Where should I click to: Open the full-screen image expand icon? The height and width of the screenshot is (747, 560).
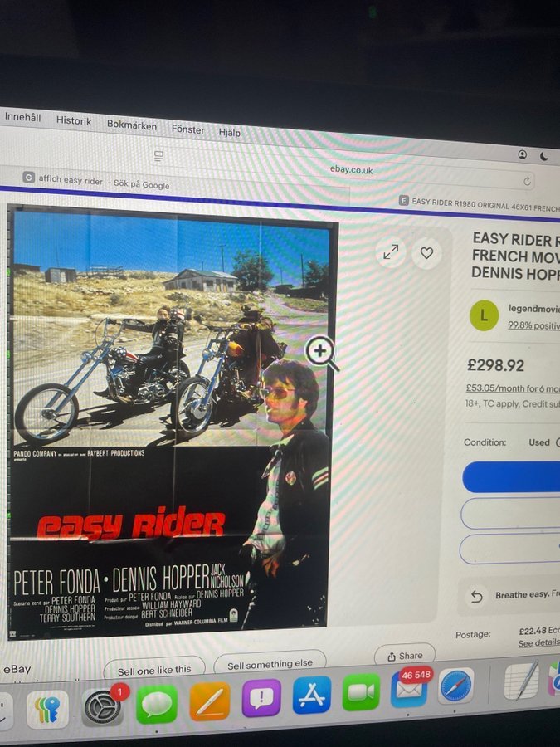391,251
